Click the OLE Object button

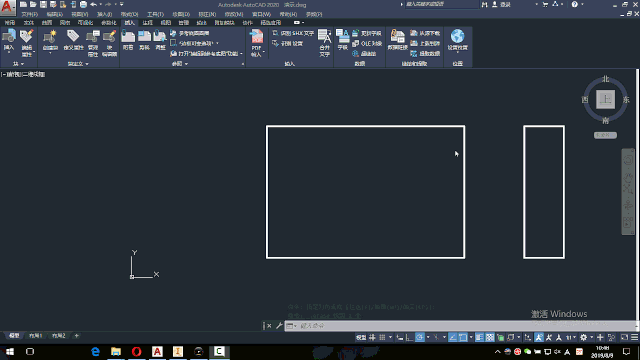pyautogui.click(x=367, y=43)
